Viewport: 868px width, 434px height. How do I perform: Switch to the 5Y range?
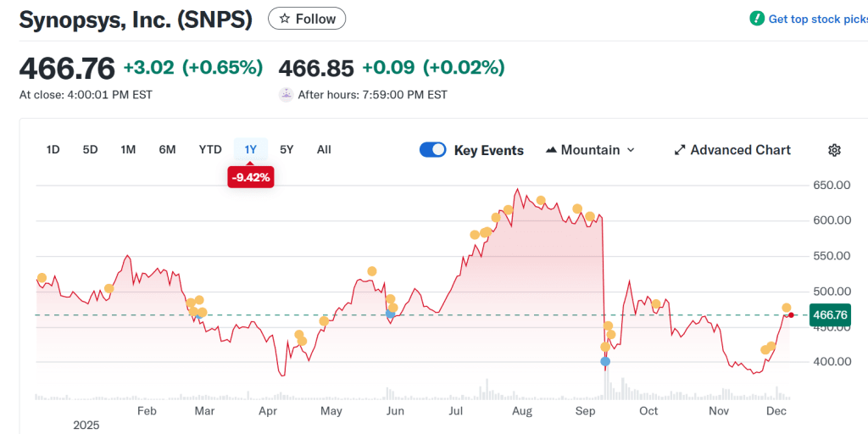point(287,150)
